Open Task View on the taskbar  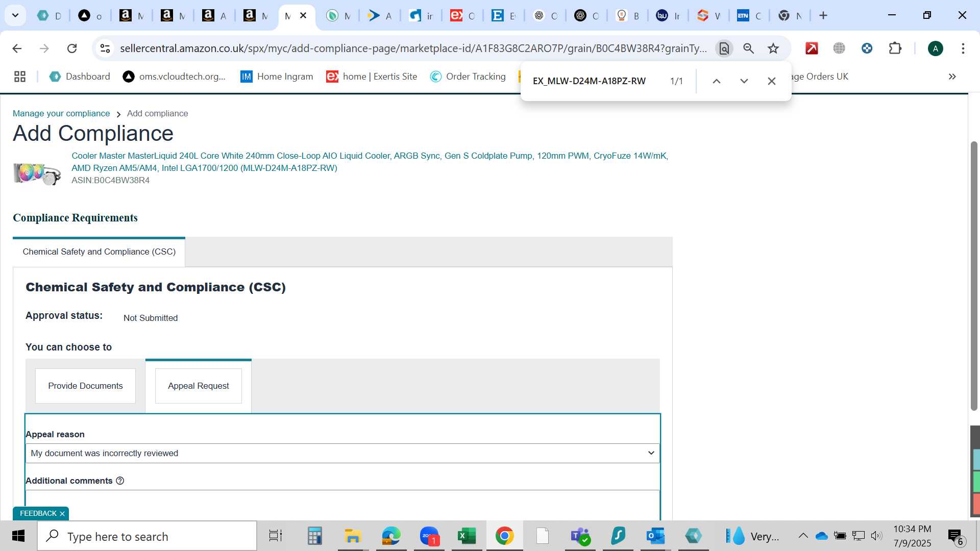tap(276, 536)
